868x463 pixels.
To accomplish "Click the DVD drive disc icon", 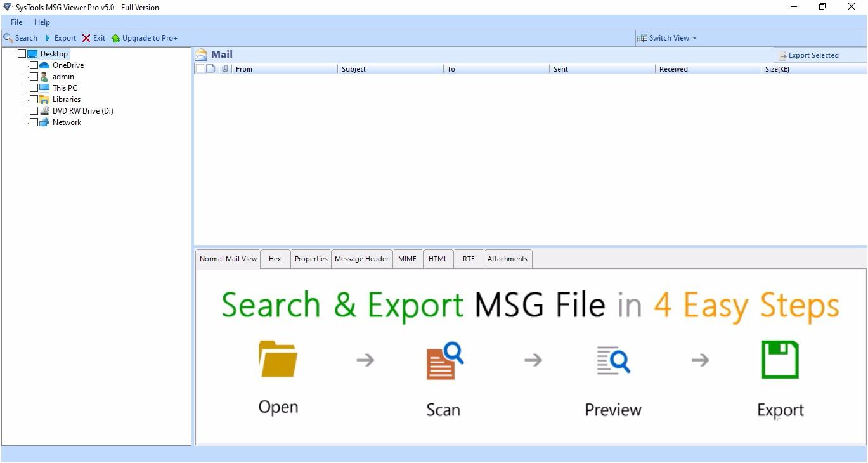I will 44,111.
